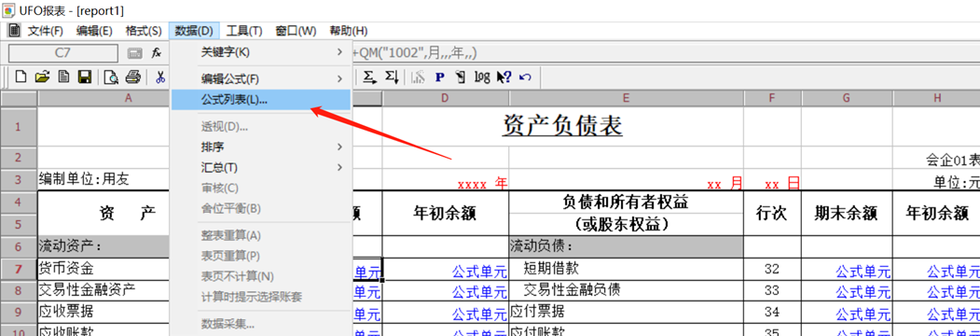Image resolution: width=980 pixels, height=336 pixels.
Task: Click the 行次 value 32 cell
Action: (x=772, y=269)
